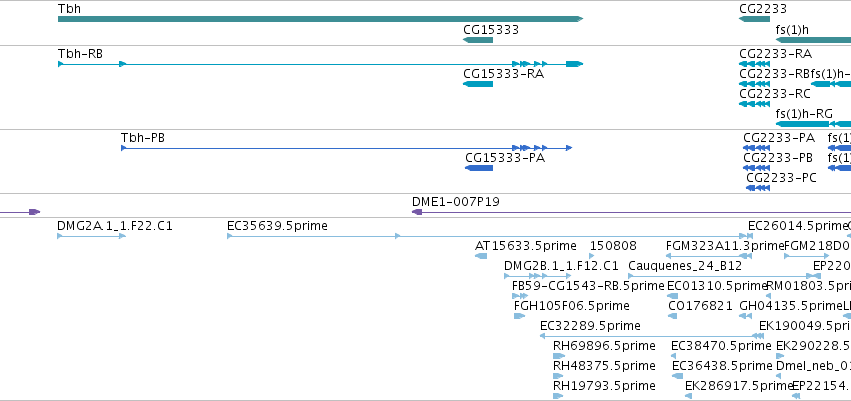
Task: Select the CG2233 gene glyph
Action: tap(754, 19)
